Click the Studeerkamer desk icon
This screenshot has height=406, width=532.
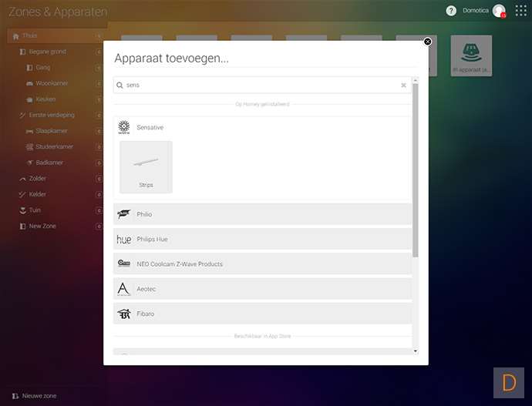30,146
